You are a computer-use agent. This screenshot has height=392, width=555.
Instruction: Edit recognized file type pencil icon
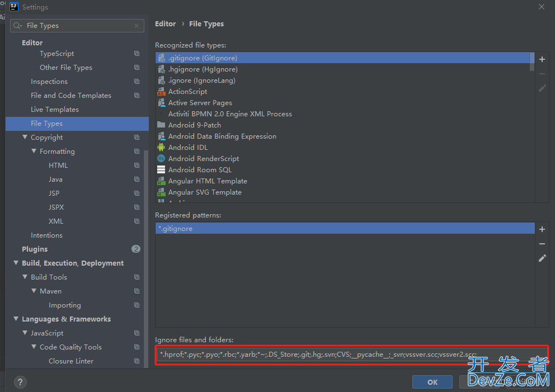(x=542, y=88)
